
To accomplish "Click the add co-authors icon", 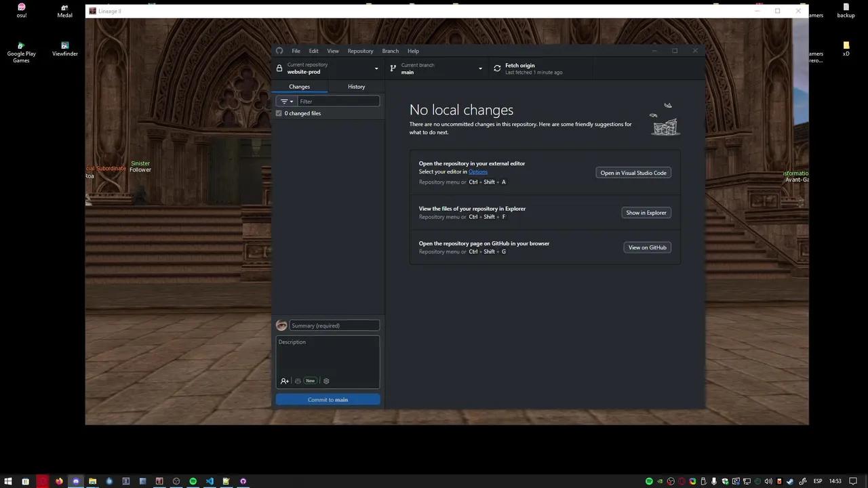I will (x=285, y=381).
